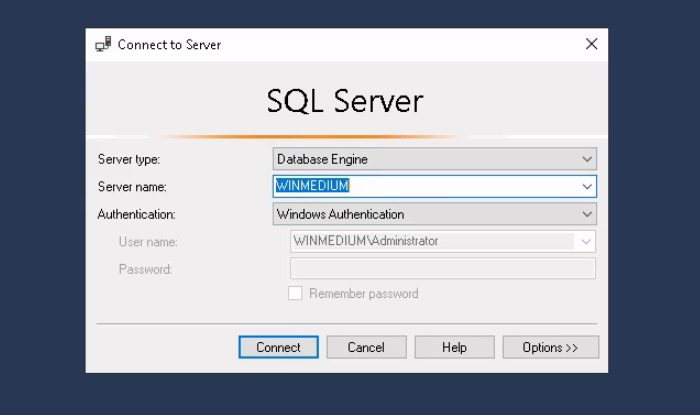Click the greyed "User name:" label
Viewport: 700px width, 415px height.
point(148,241)
